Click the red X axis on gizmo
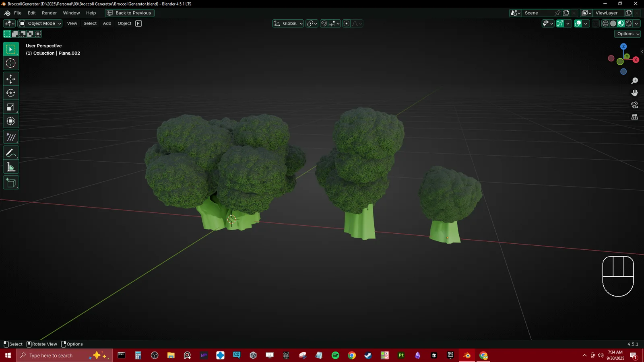644x362 pixels. tap(636, 60)
